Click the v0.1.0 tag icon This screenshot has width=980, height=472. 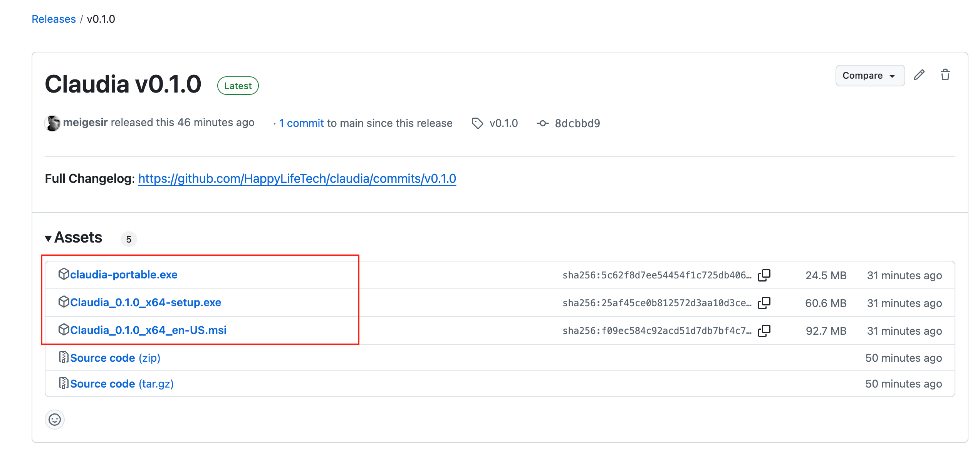tap(477, 123)
